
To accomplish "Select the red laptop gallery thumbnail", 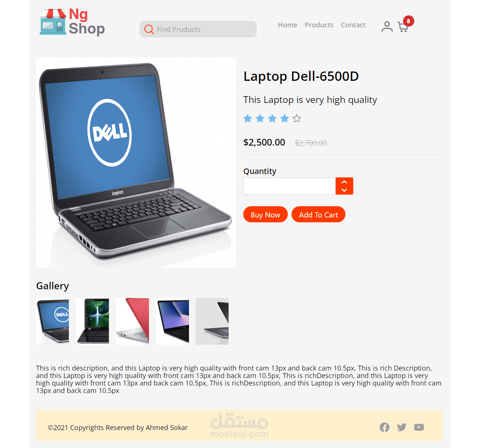I will (132, 321).
